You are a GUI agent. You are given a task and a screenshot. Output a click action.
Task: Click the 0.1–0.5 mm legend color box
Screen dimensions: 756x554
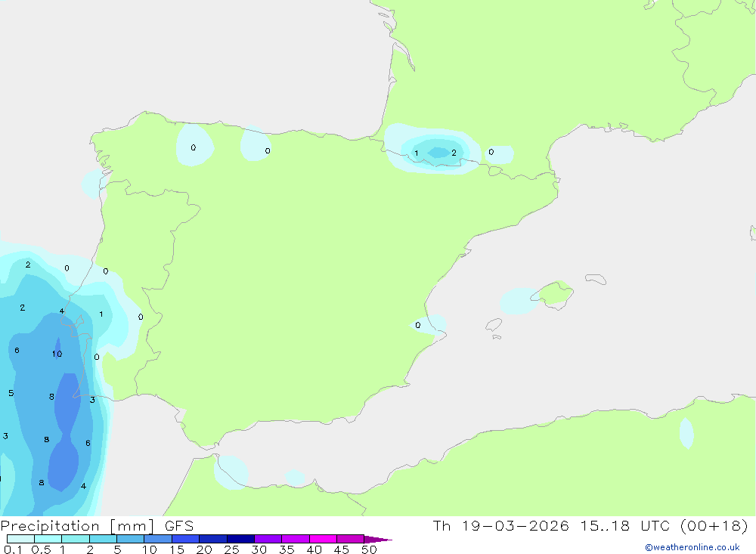[x=20, y=539]
